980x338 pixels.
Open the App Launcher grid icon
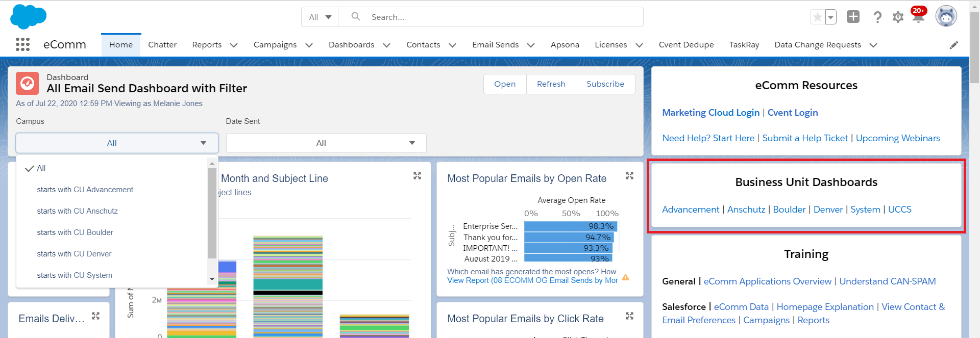[x=22, y=45]
